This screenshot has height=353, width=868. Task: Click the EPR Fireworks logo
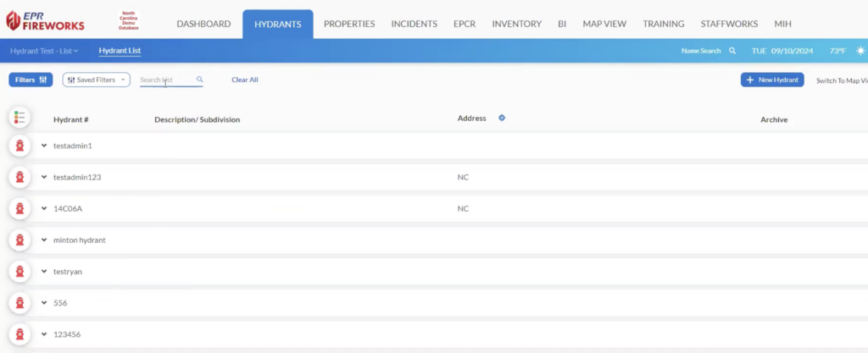tap(45, 20)
